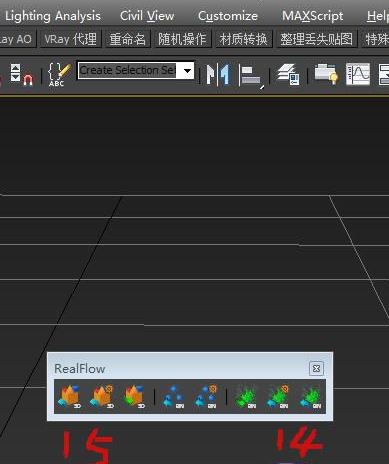Click blue particles BIN settings icon
This screenshot has width=389, height=464.
206,397
